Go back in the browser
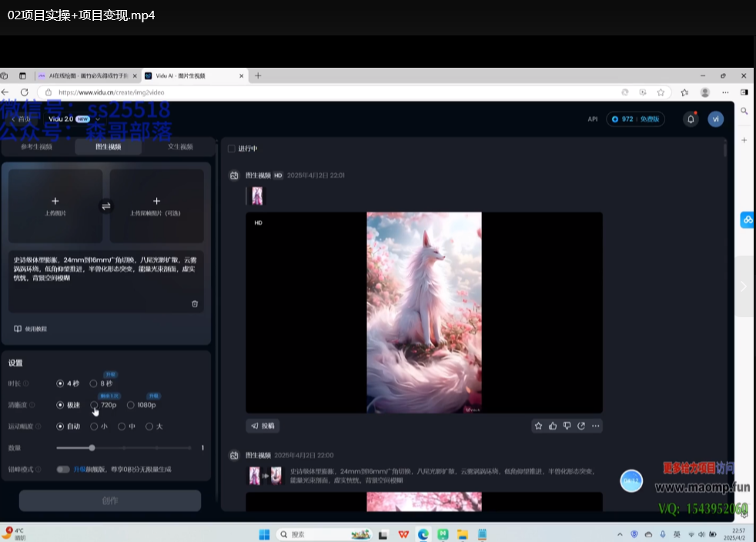Image resolution: width=756 pixels, height=542 pixels. (x=5, y=92)
